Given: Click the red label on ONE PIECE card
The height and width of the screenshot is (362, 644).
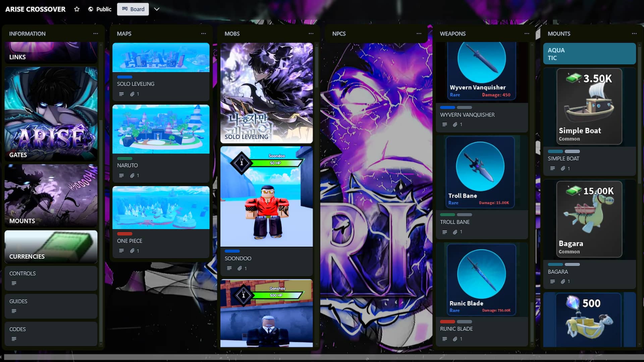Looking at the screenshot, I should coord(124,234).
